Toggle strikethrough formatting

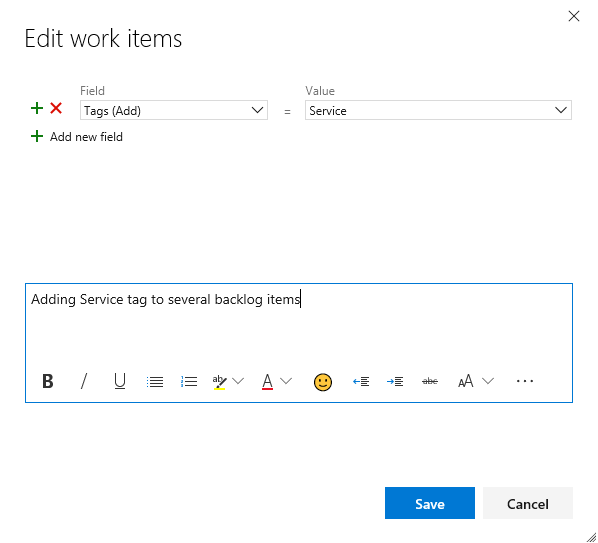[430, 381]
